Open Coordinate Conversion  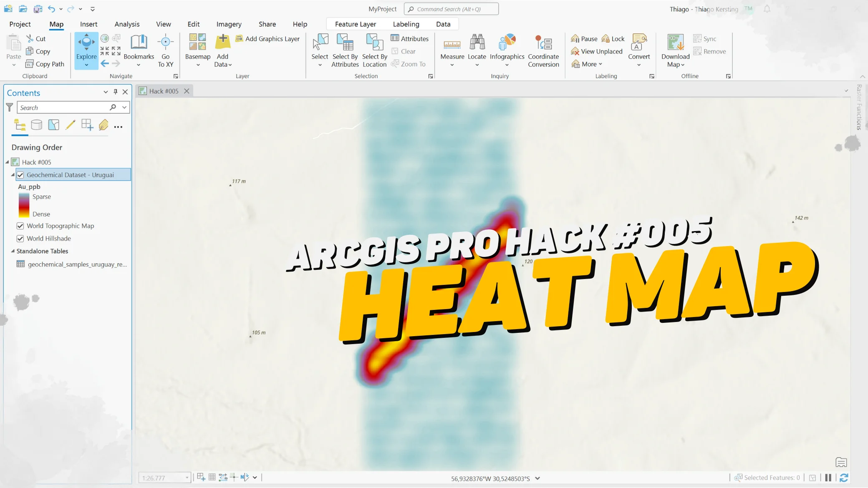coord(543,50)
